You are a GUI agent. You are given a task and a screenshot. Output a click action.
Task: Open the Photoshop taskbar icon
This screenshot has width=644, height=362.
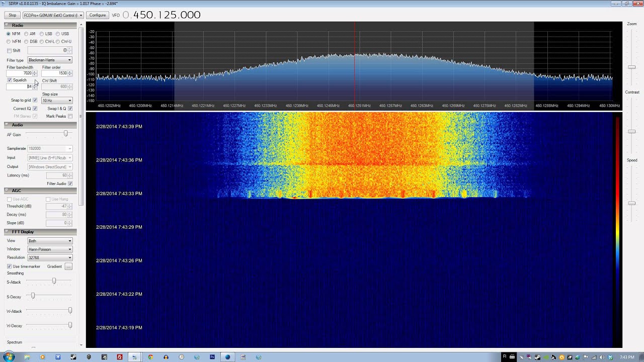point(212,357)
